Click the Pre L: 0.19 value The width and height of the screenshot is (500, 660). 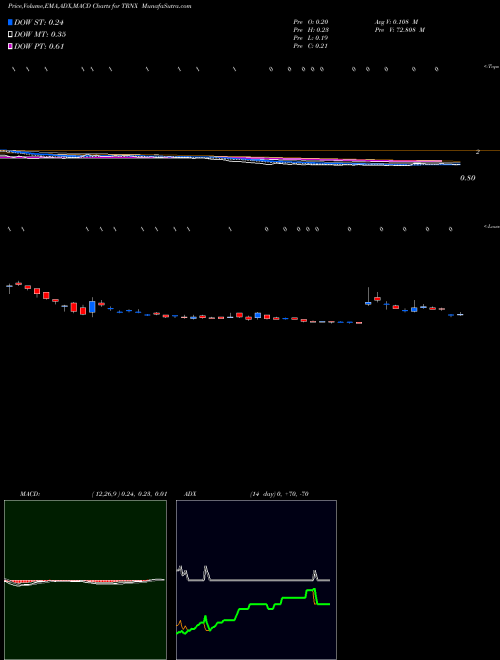(x=311, y=38)
